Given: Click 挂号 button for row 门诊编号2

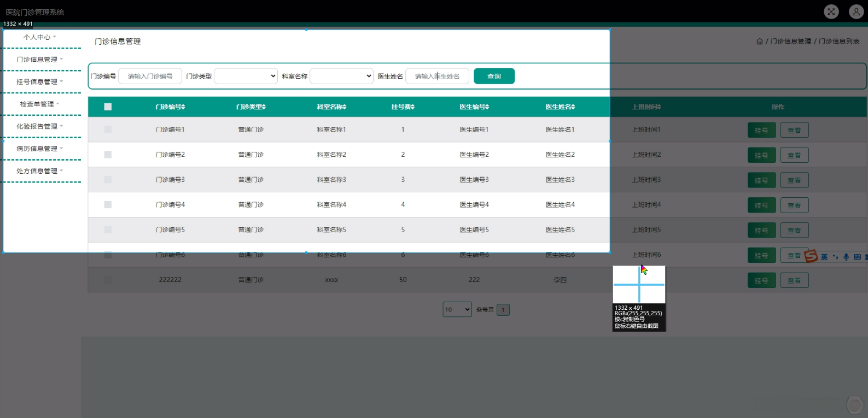Looking at the screenshot, I should click(762, 156).
